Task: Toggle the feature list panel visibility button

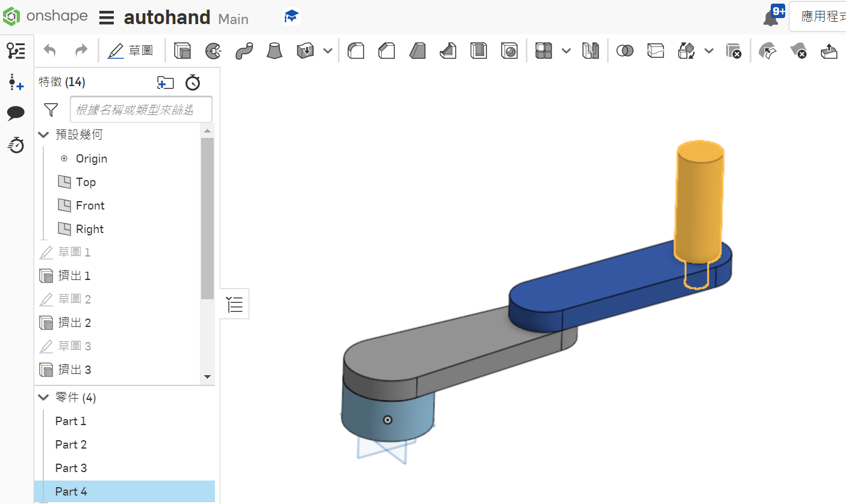Action: pyautogui.click(x=235, y=304)
